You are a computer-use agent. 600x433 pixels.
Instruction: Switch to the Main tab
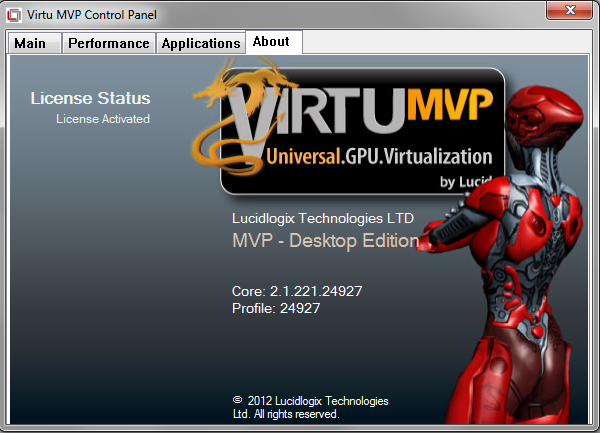pos(34,43)
